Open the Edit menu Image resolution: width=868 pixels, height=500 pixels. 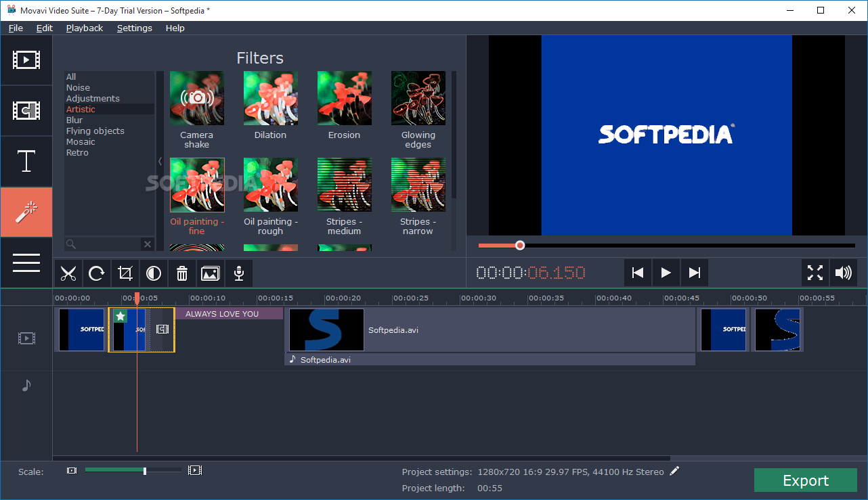click(x=45, y=28)
